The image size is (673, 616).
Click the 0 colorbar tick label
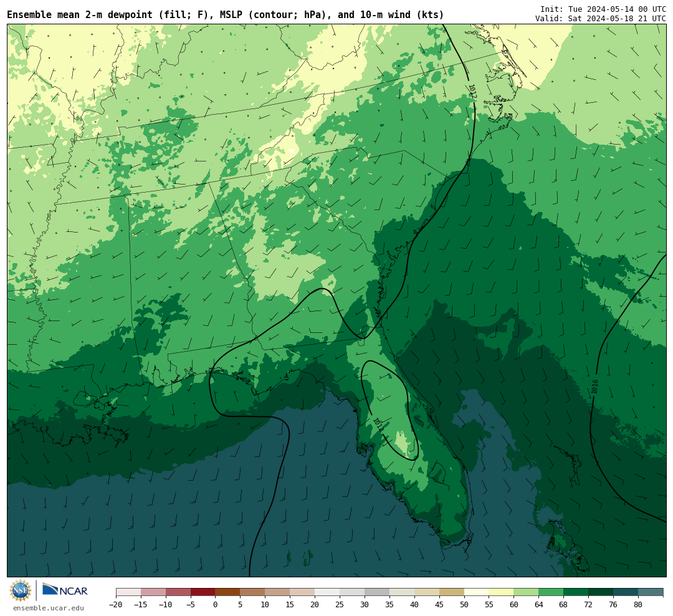click(216, 605)
